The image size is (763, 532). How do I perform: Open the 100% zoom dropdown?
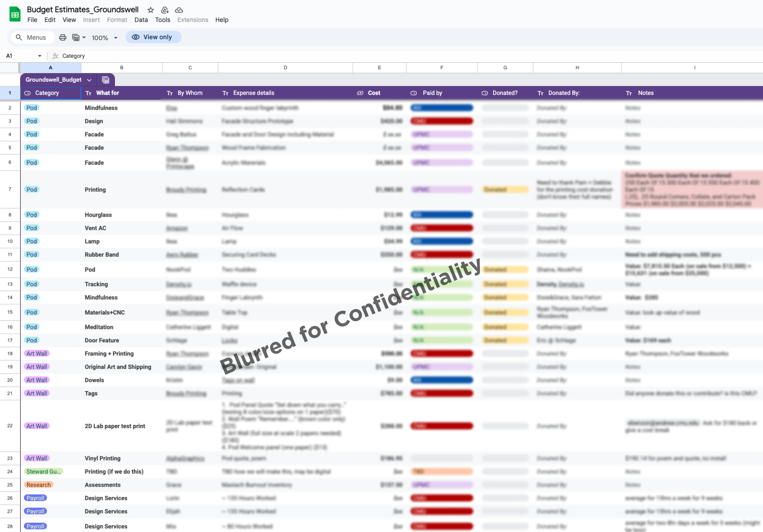(116, 38)
